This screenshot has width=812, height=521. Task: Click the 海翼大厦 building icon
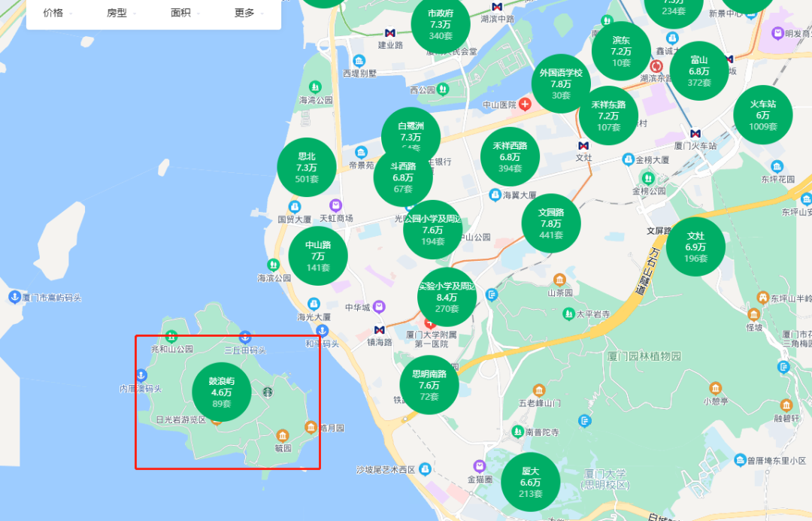click(x=495, y=195)
